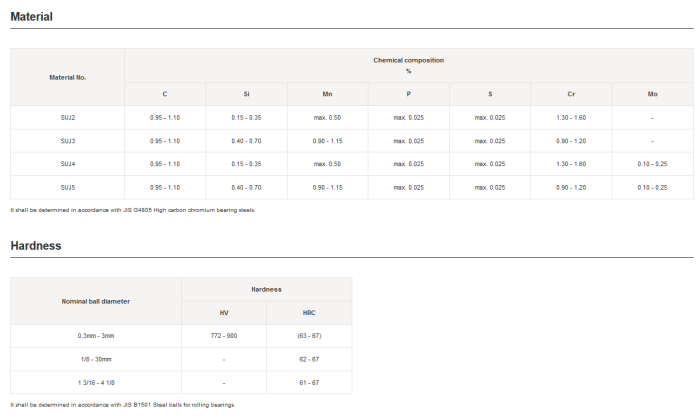Select the Material No. column header
The image size is (700, 417).
(67, 76)
